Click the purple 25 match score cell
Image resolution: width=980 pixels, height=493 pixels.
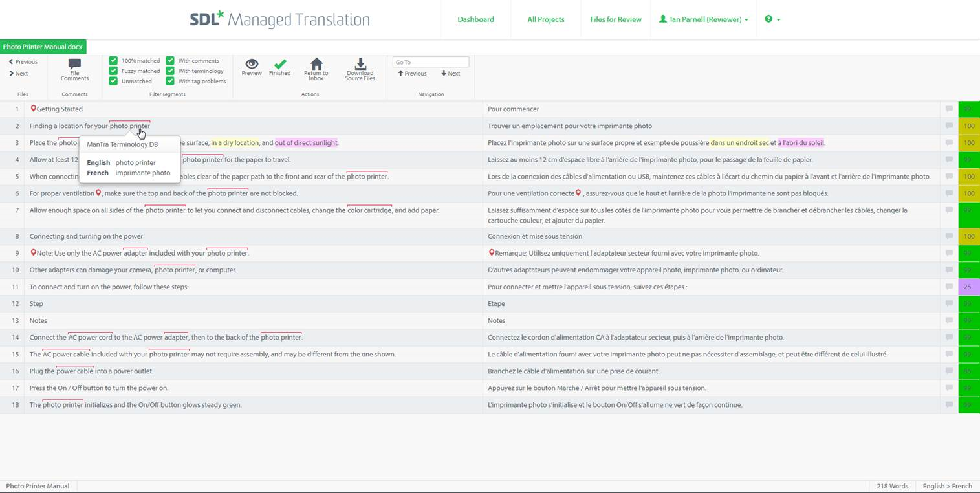[x=968, y=287]
